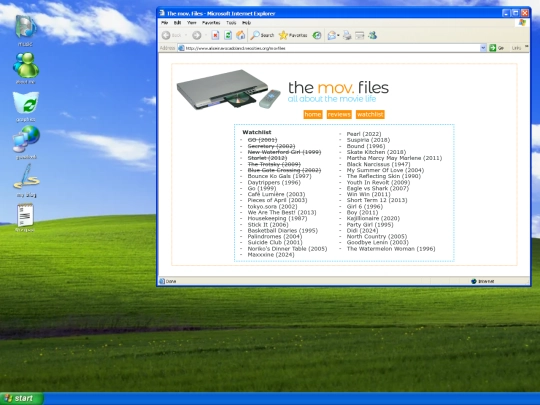Open the View menu
Screen dimensions: 540x405
tap(191, 23)
